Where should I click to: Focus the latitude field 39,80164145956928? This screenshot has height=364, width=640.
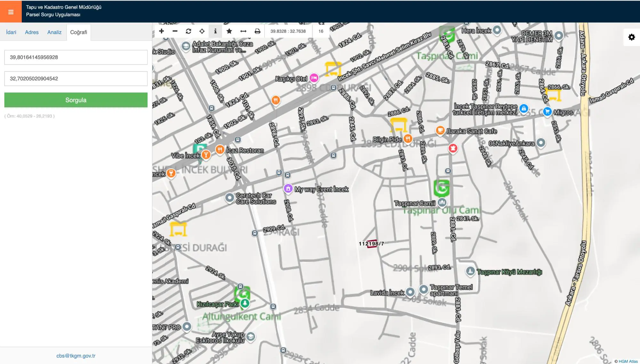click(76, 57)
